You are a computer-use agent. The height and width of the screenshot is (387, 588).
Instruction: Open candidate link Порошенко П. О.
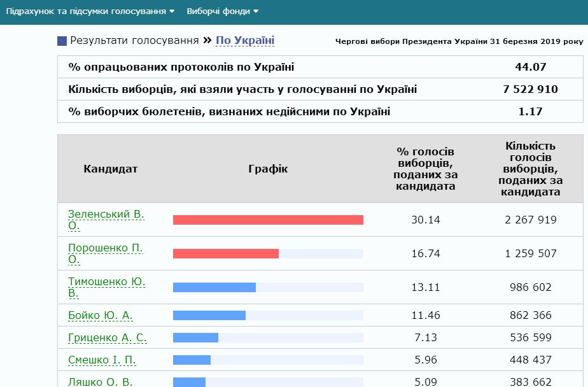pos(106,253)
